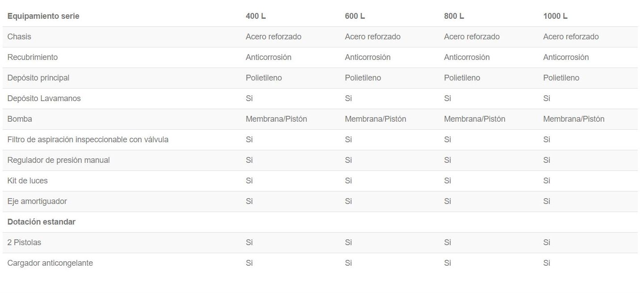Click the 800 L column header
The width and height of the screenshot is (644, 293).
pyautogui.click(x=454, y=16)
